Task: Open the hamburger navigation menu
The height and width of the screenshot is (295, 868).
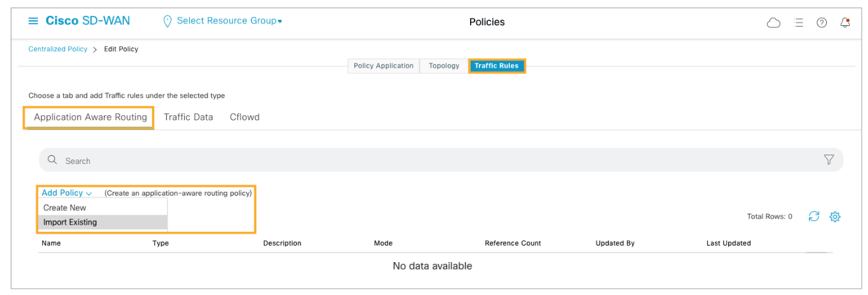Action: pyautogui.click(x=33, y=21)
